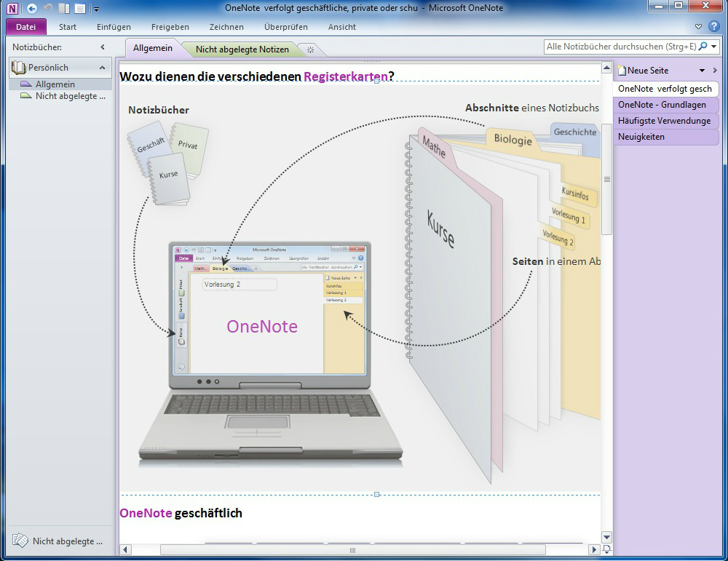The height and width of the screenshot is (561, 728).
Task: Open Full Page View via its toolbar icon
Action: coord(80,8)
